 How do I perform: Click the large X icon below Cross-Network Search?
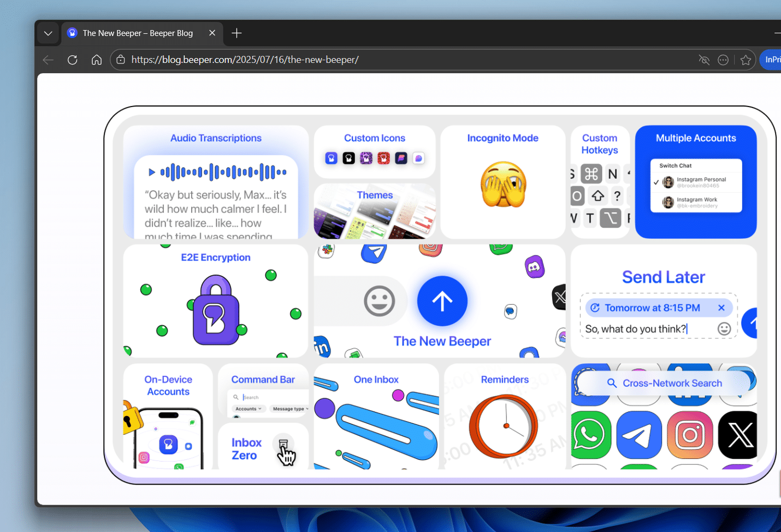[738, 435]
